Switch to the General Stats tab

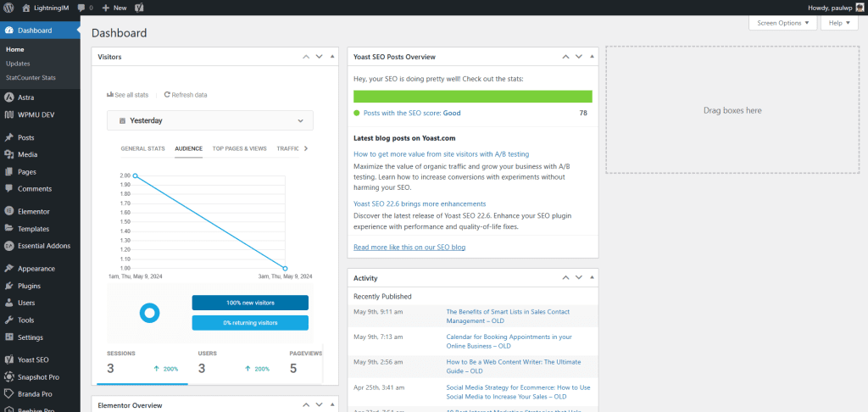(x=142, y=148)
